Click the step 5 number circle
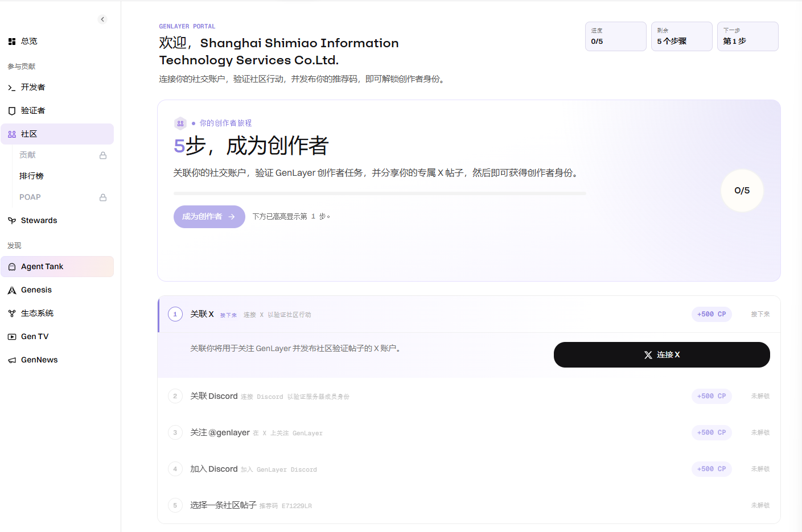 click(175, 505)
